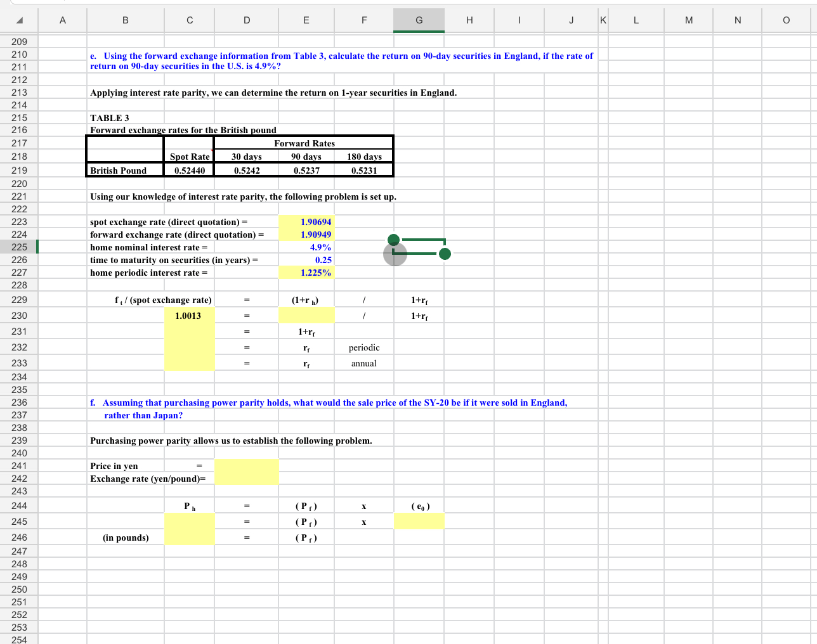This screenshot has height=644, width=817.
Task: Select the cell containing 4.9% interest rate
Action: (x=306, y=247)
